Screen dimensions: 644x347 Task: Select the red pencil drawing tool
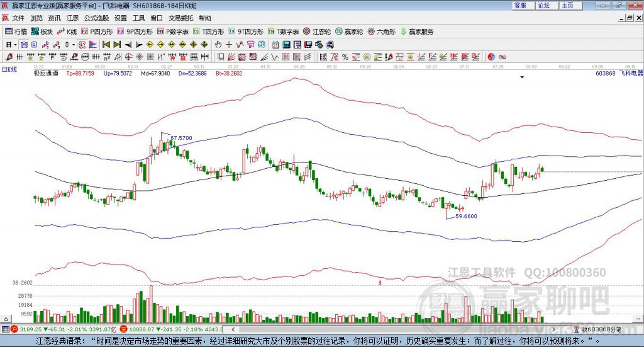9,57
